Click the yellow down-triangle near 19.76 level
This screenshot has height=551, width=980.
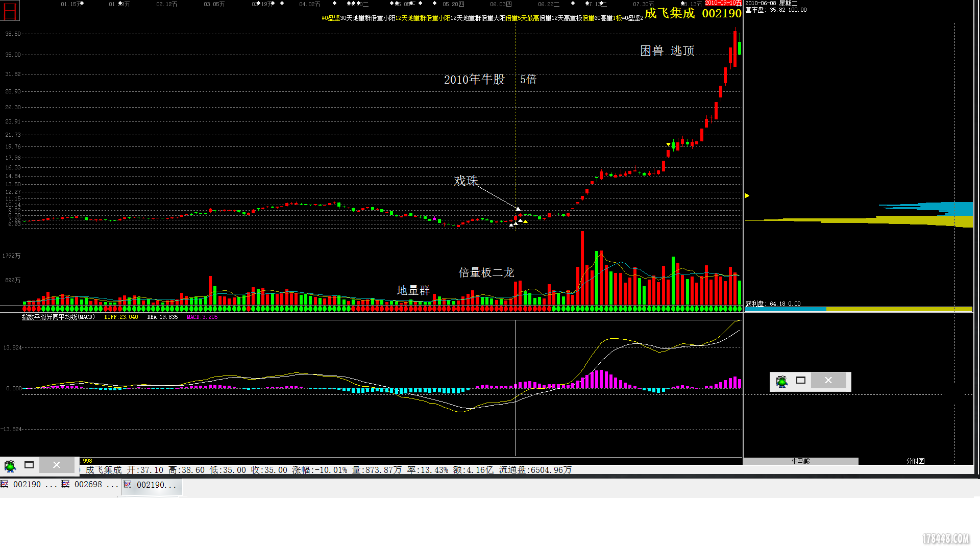(668, 144)
